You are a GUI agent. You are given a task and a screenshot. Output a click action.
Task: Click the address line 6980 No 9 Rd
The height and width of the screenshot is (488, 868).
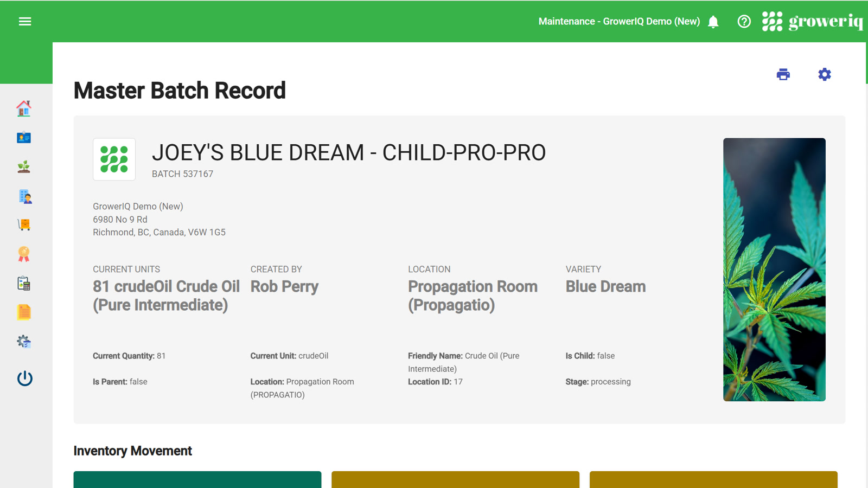pos(120,220)
